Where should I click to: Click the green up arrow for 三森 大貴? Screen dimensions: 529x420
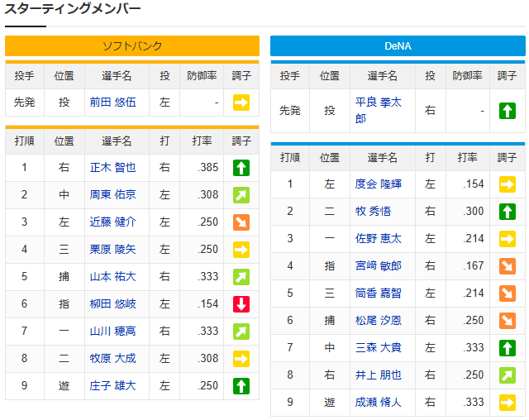(x=507, y=348)
